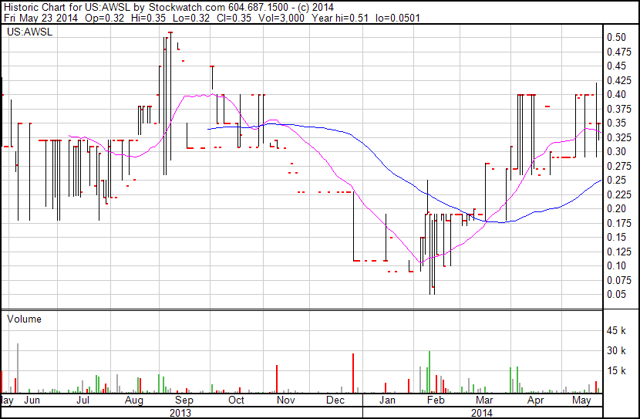The image size is (640, 419).
Task: Click the '45 k' volume axis label
Action: (x=616, y=330)
